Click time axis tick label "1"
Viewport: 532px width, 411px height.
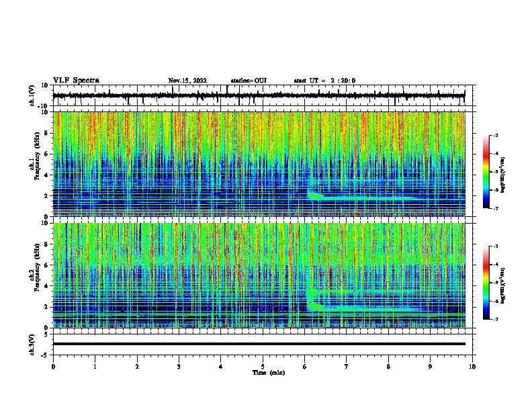coord(95,367)
